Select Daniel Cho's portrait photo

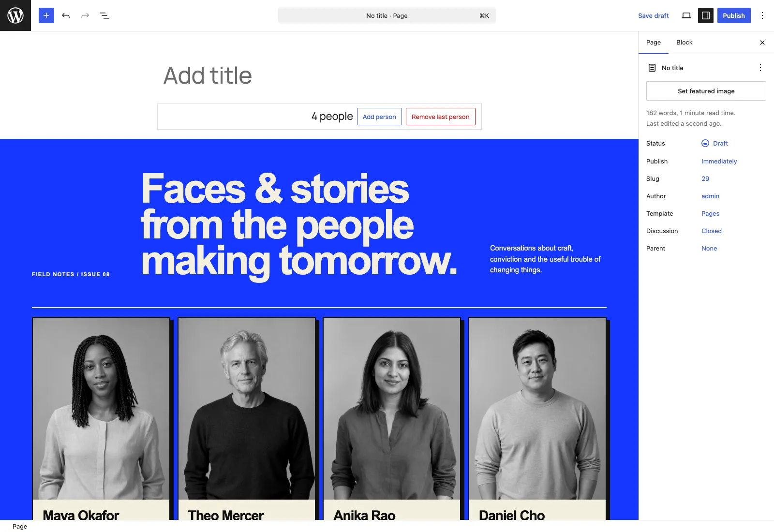[x=537, y=409]
